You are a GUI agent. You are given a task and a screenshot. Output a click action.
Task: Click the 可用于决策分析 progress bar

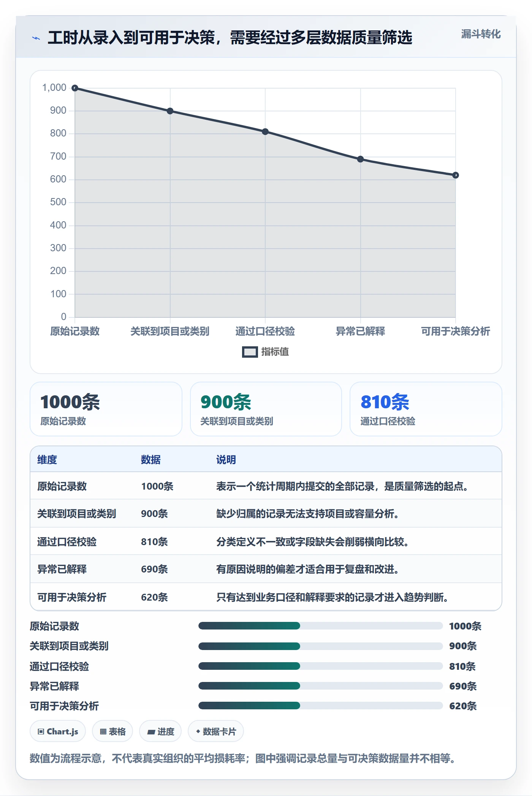(x=321, y=706)
